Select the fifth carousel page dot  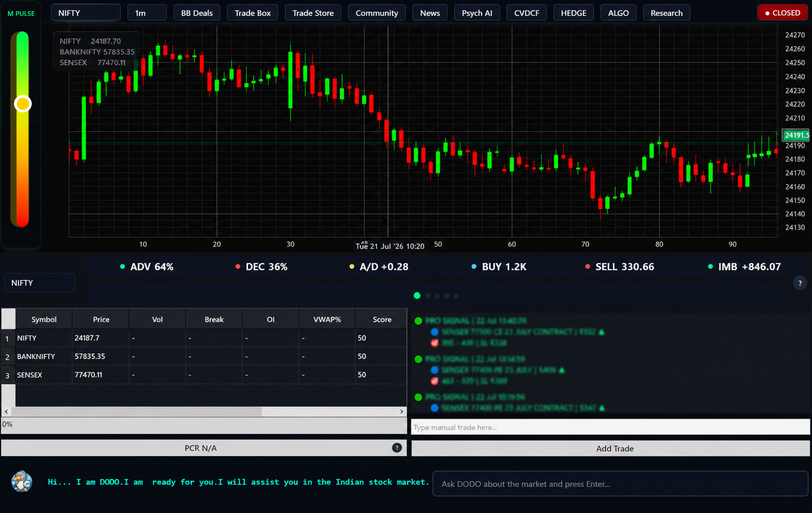pos(456,296)
